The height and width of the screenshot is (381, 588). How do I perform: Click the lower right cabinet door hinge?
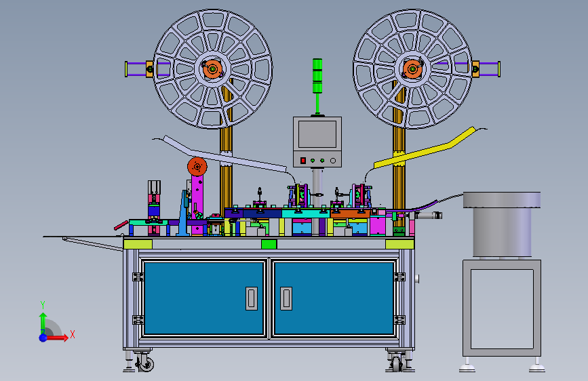(399, 320)
